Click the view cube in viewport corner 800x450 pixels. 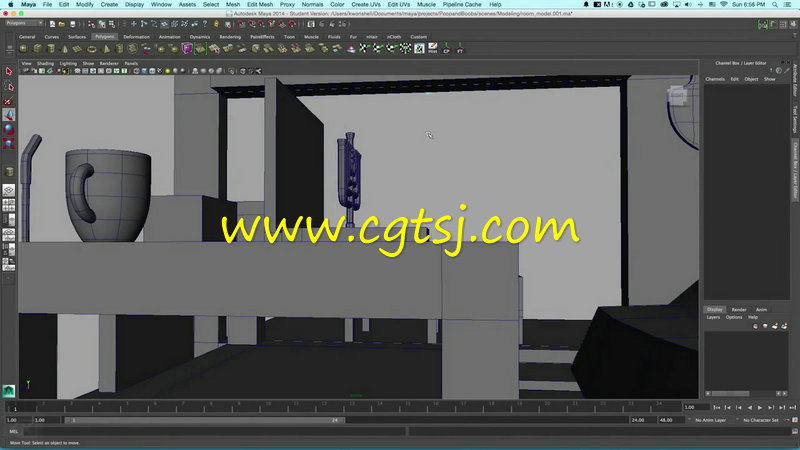(678, 95)
